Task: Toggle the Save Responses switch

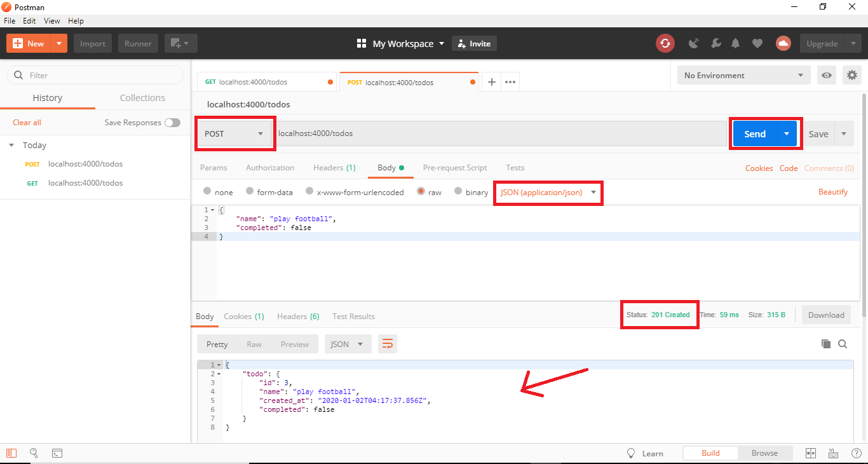Action: (172, 123)
